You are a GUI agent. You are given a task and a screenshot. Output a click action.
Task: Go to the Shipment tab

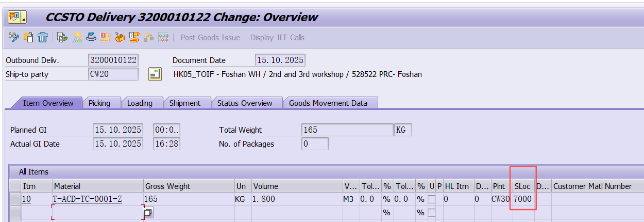pyautogui.click(x=185, y=103)
